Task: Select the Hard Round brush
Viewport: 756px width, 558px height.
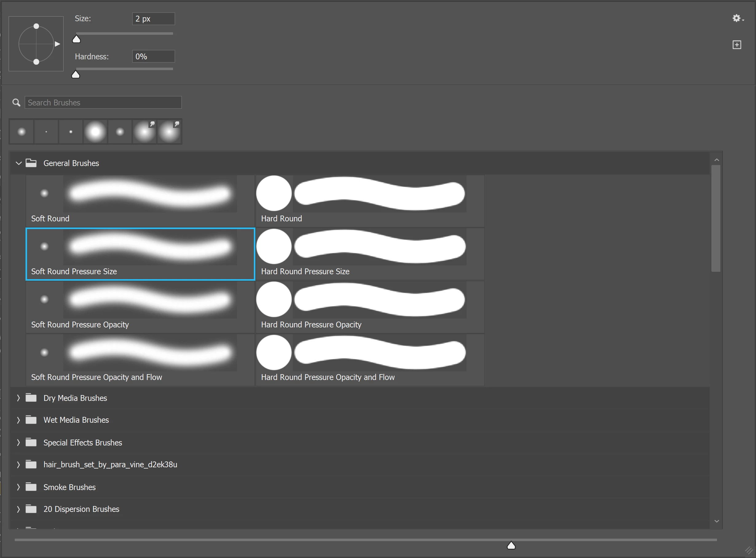Action: click(x=370, y=201)
